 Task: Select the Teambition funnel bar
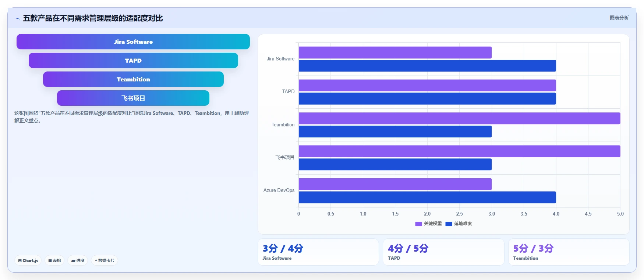133,79
